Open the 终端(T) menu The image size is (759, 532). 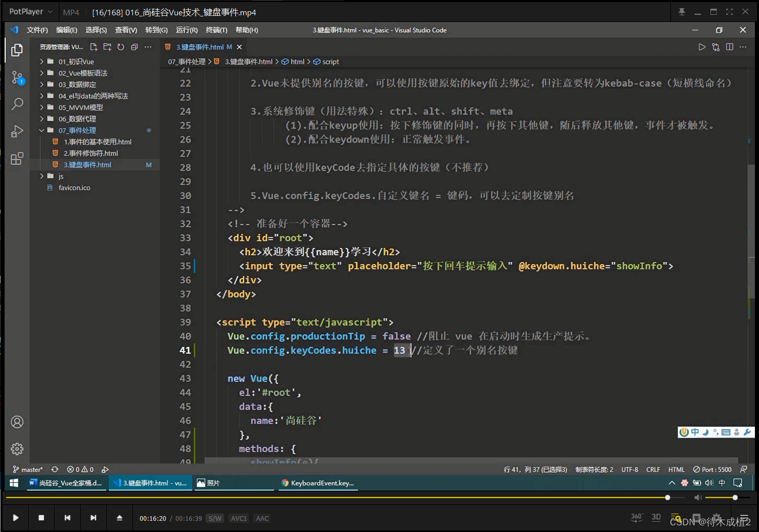coord(216,30)
